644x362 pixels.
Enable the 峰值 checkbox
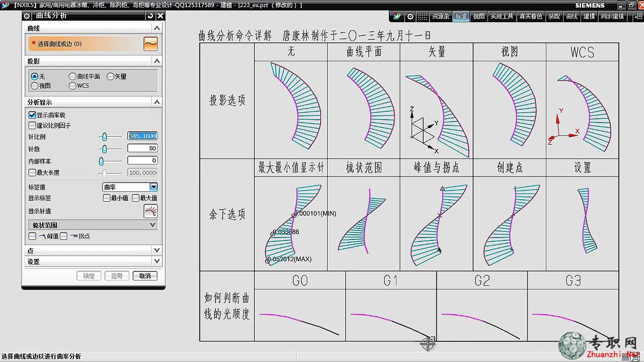[32, 236]
